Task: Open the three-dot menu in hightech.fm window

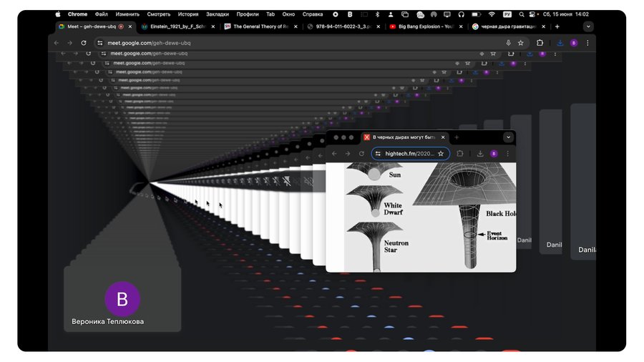Action: [x=507, y=154]
